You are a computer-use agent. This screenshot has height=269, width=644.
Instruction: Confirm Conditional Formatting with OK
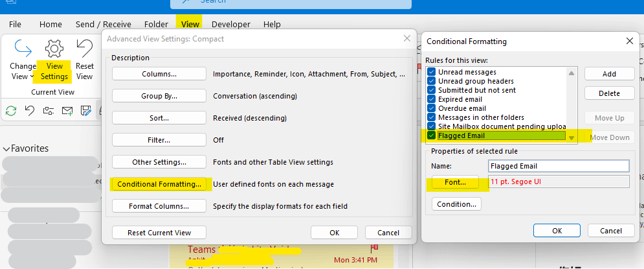tap(557, 231)
